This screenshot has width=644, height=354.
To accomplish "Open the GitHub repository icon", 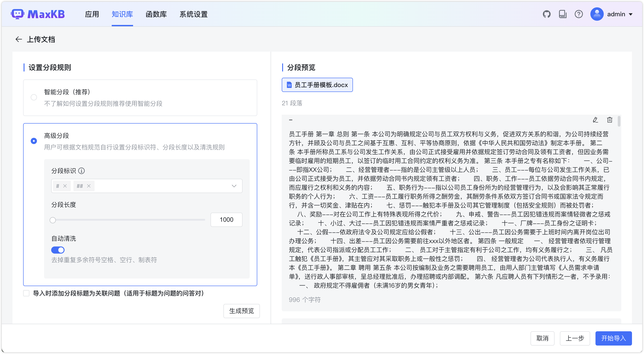I will [547, 14].
